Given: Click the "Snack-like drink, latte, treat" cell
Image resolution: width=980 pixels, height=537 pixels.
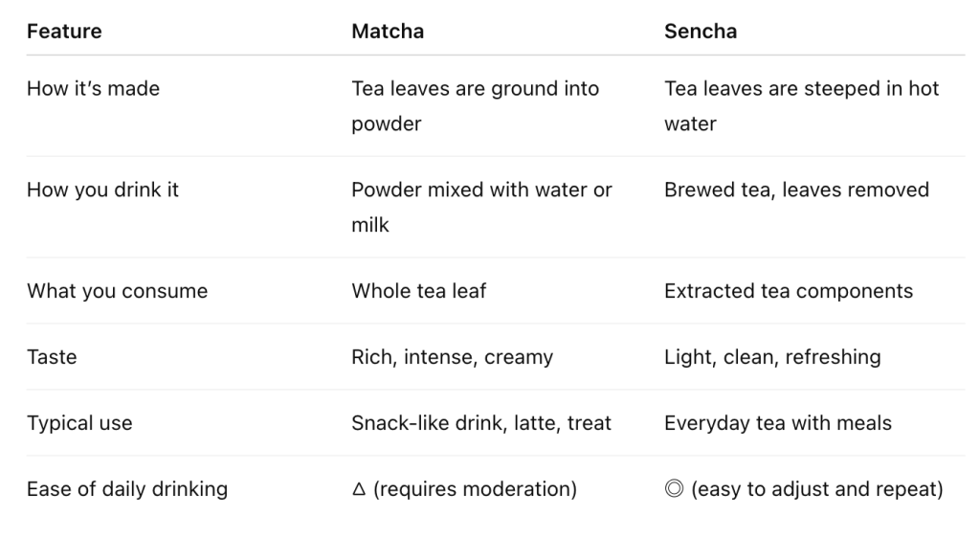Looking at the screenshot, I should pos(481,423).
